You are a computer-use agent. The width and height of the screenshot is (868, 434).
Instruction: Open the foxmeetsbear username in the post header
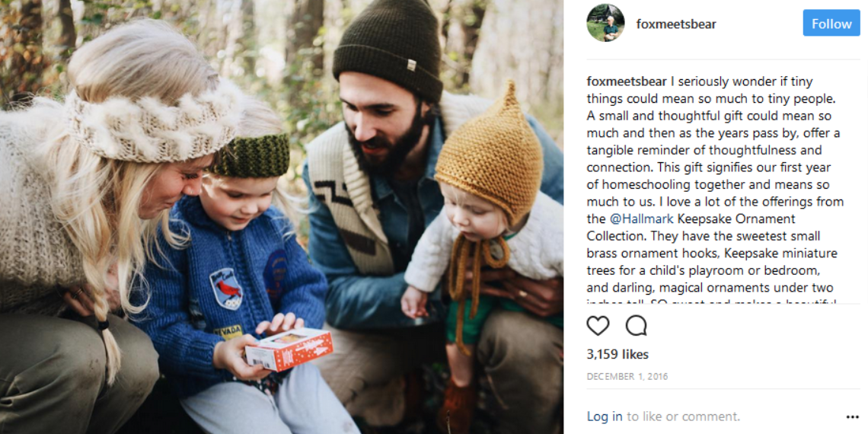676,24
